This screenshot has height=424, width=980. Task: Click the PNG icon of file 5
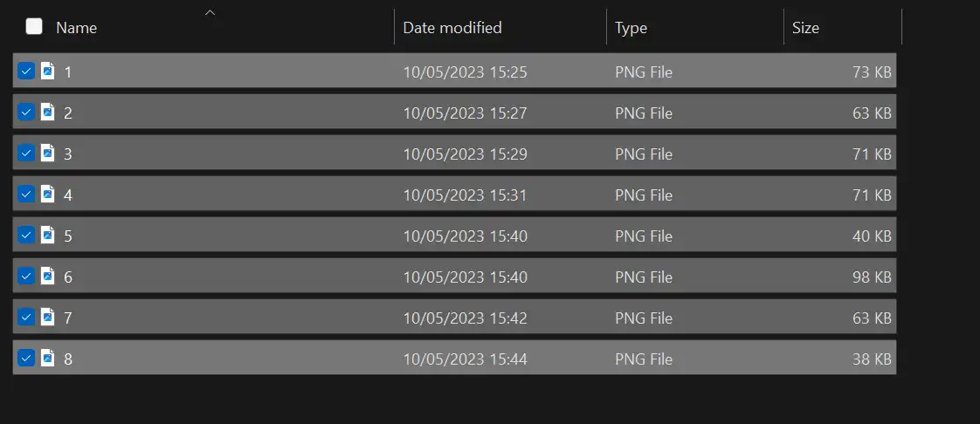[x=47, y=235]
